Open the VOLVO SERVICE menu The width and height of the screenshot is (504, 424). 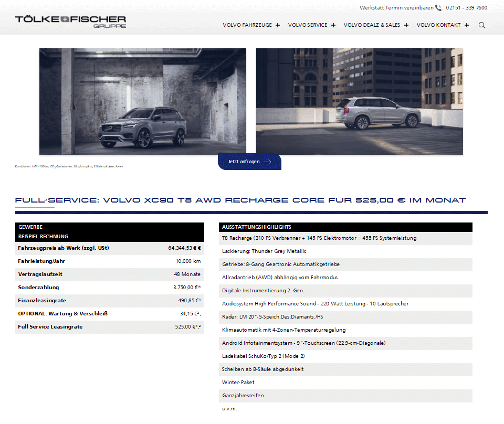pyautogui.click(x=308, y=25)
